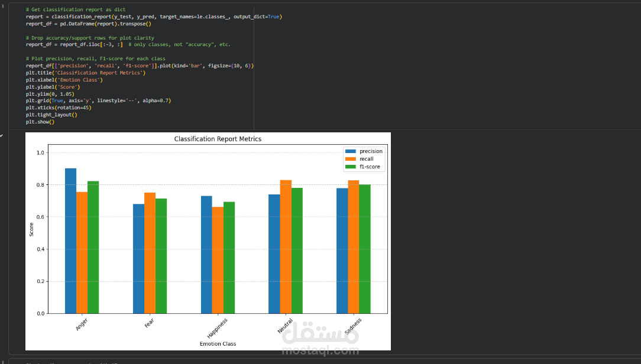Click the '# Drop accuracy/support rows' comment line
Screen dimensions: 641x364
[90, 38]
